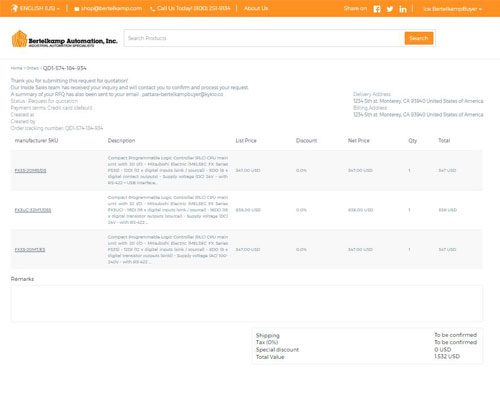Click the Billing Address label
The width and height of the screenshot is (500, 400).
(x=370, y=108)
